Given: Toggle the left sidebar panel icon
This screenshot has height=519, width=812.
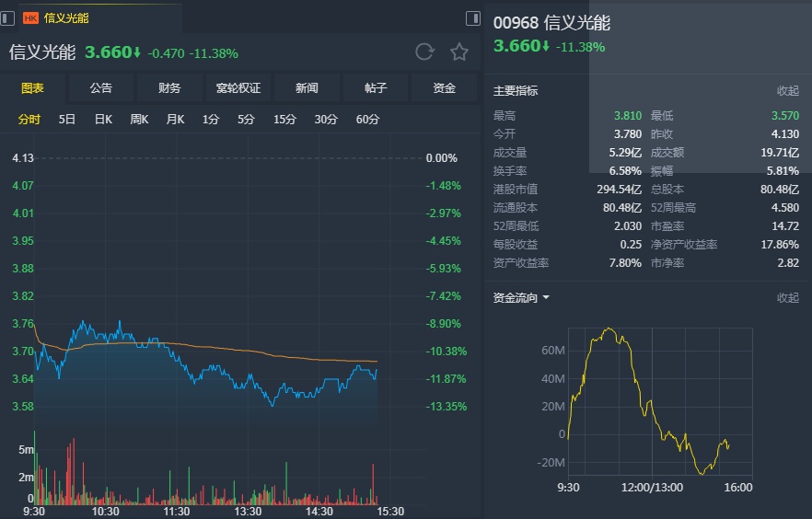Looking at the screenshot, I should tap(7, 18).
